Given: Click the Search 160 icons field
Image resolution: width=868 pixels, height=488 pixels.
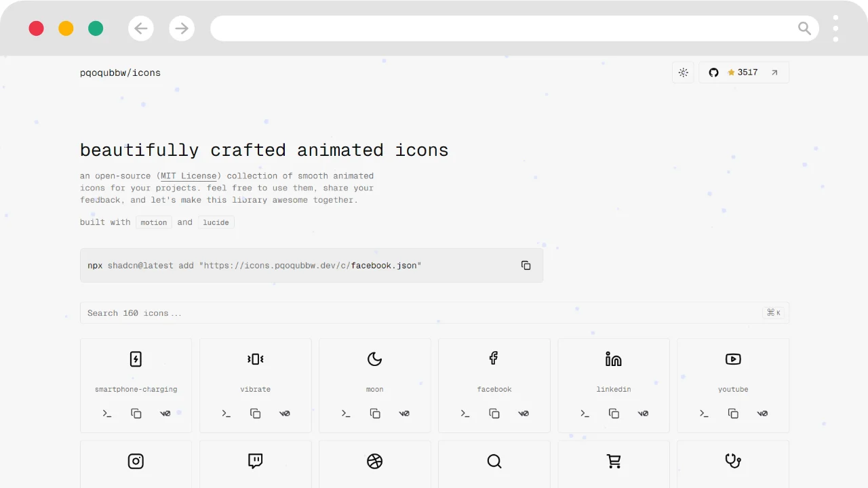Looking at the screenshot, I should click(420, 313).
